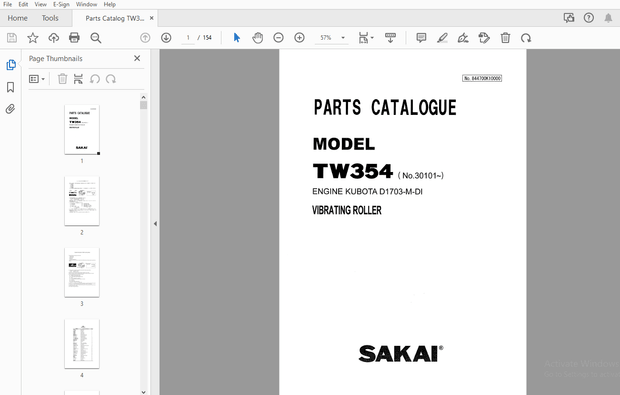
Task: Delete page with trash toolbar icon
Action: pyautogui.click(x=505, y=38)
